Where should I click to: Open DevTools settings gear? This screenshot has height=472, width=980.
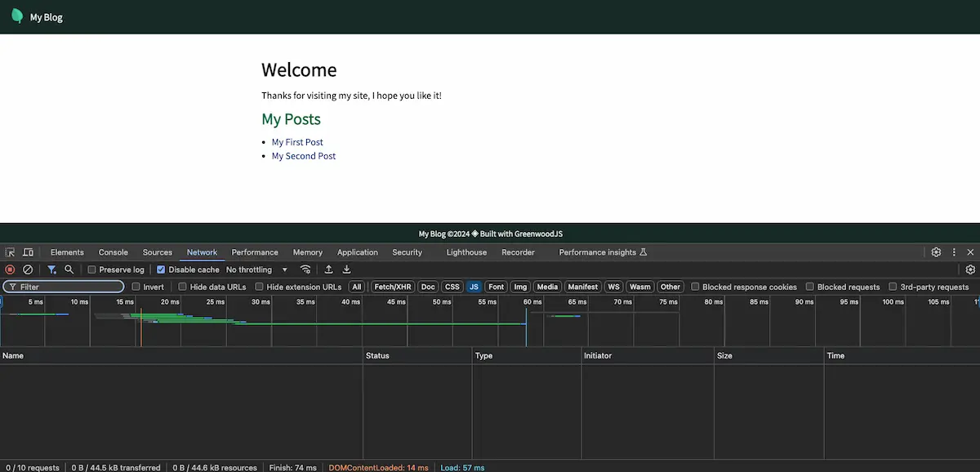(936, 252)
